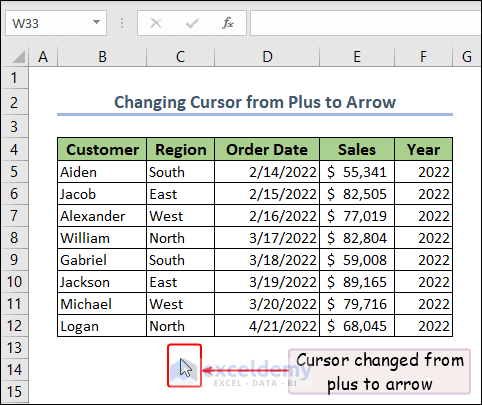Select column A header

(x=43, y=57)
